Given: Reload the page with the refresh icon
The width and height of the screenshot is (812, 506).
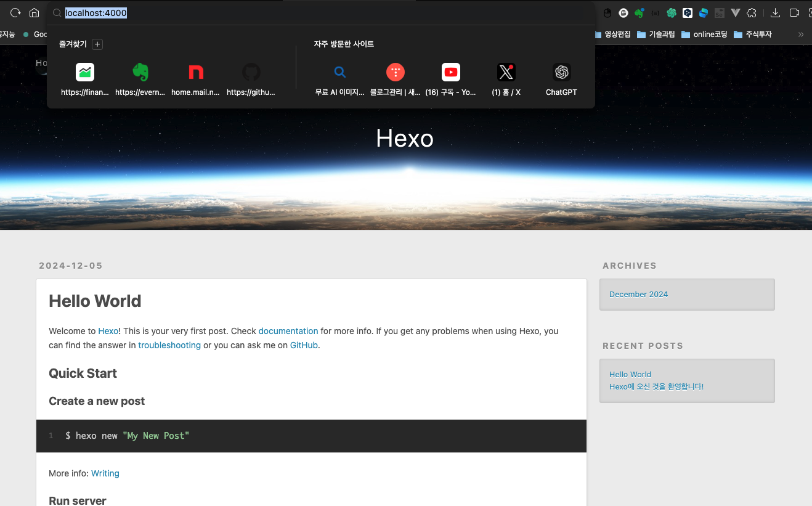Looking at the screenshot, I should pyautogui.click(x=15, y=12).
